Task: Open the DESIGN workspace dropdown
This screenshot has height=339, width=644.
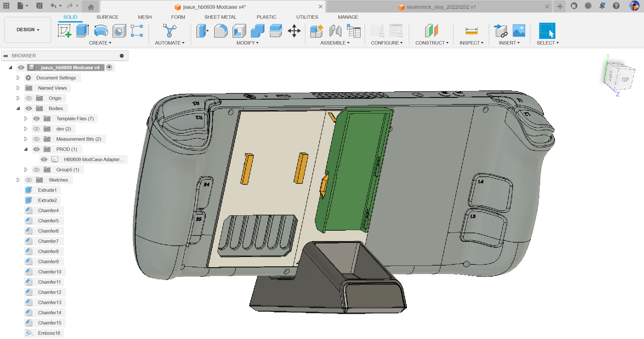Action: pos(27,30)
